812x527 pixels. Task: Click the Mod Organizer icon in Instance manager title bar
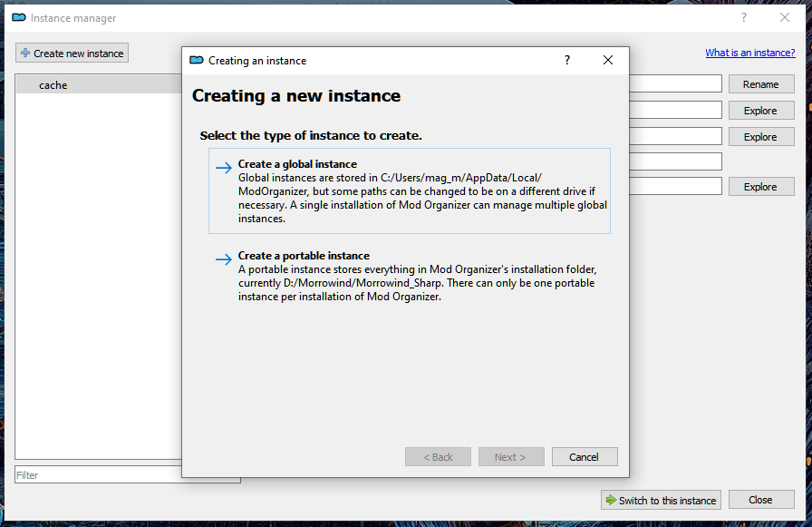point(19,17)
